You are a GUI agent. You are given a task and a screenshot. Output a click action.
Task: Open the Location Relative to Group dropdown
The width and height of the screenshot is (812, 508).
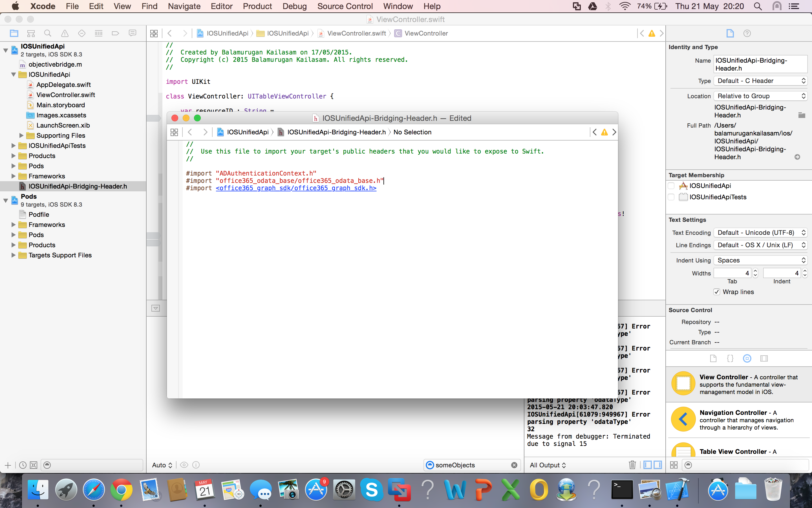[x=760, y=96]
